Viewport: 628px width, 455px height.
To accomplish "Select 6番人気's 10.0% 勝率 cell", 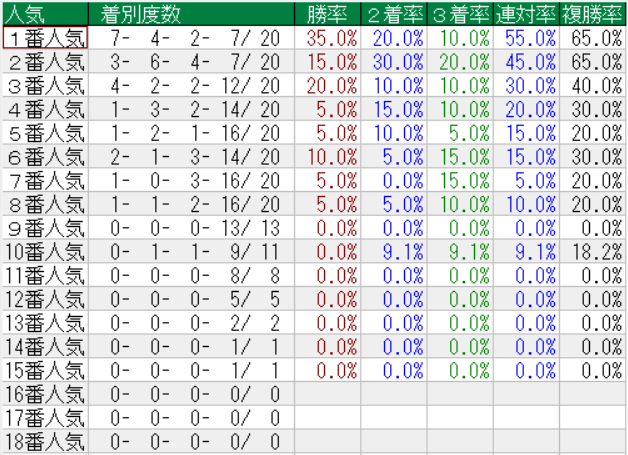I will pyautogui.click(x=331, y=157).
